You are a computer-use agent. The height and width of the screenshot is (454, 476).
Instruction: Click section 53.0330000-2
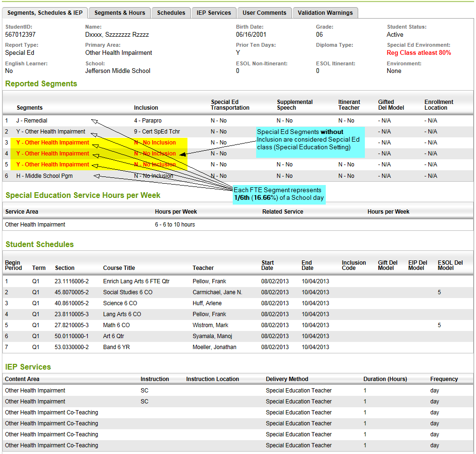pyautogui.click(x=72, y=347)
